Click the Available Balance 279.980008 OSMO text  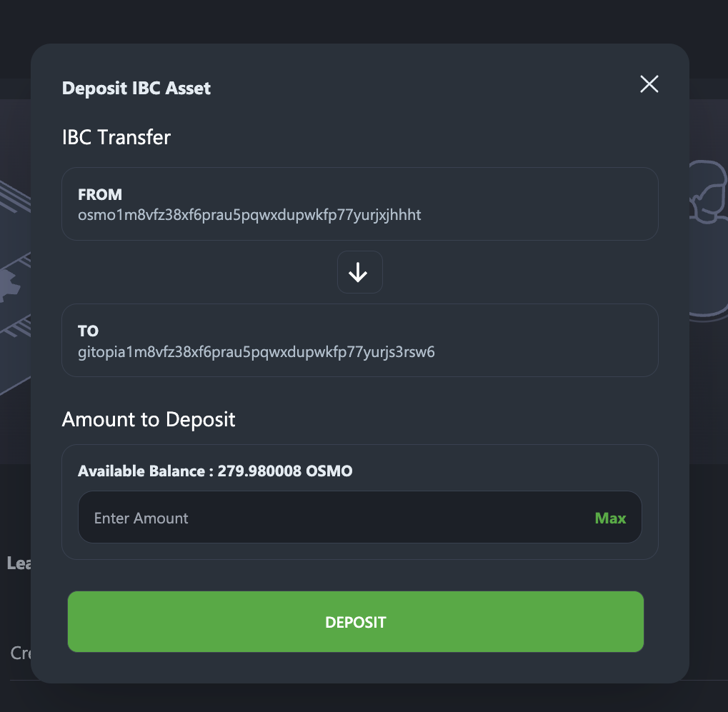(215, 471)
